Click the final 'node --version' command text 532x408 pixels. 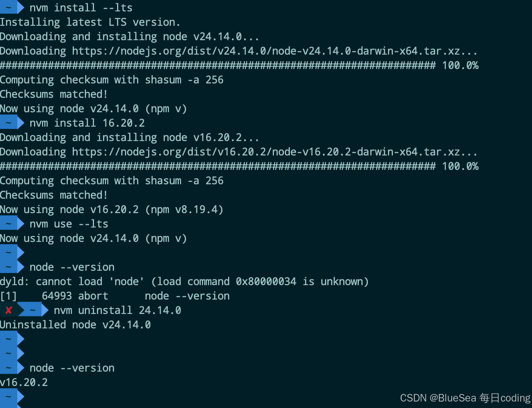[72, 368]
